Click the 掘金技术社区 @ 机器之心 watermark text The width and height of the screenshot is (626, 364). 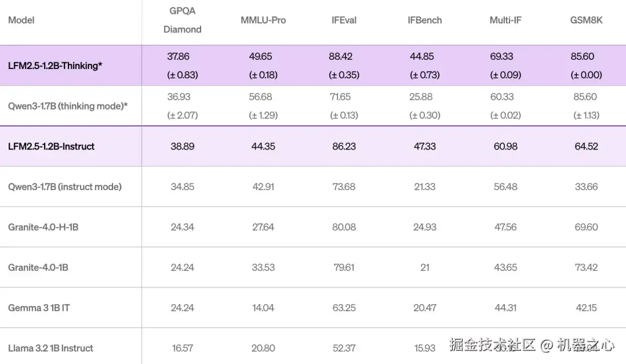click(532, 345)
